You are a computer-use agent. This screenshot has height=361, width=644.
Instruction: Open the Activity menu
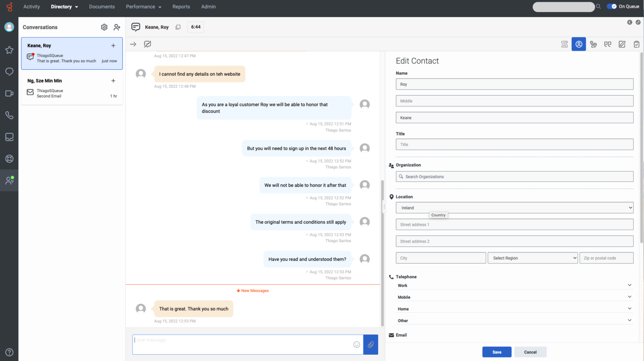point(32,7)
